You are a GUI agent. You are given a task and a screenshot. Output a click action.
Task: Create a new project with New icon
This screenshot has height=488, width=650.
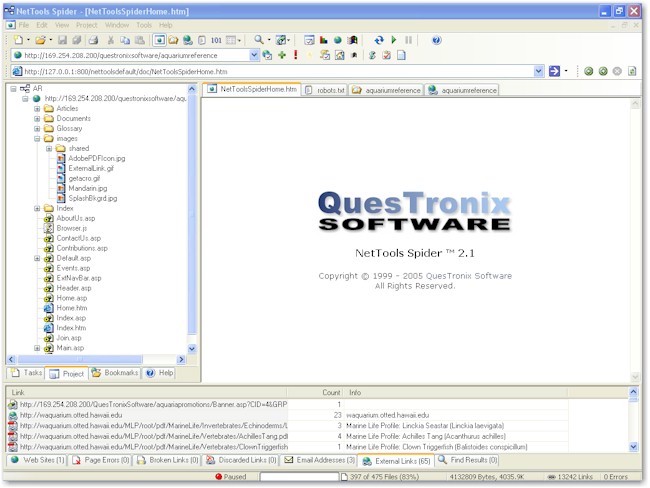(18, 40)
